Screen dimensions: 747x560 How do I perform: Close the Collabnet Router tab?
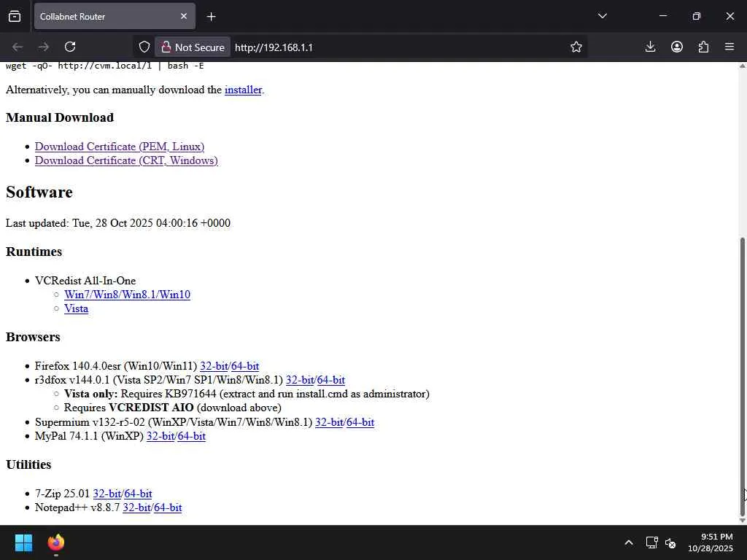click(183, 16)
